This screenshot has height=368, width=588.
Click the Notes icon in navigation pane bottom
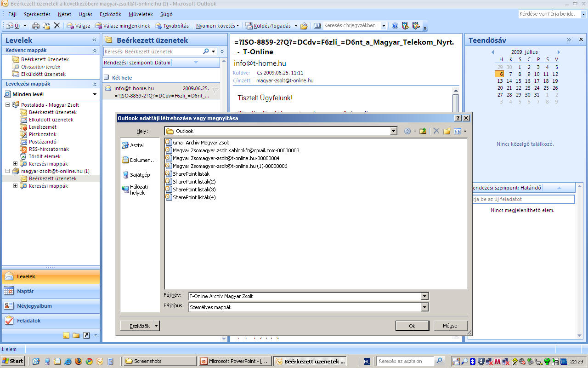click(66, 335)
